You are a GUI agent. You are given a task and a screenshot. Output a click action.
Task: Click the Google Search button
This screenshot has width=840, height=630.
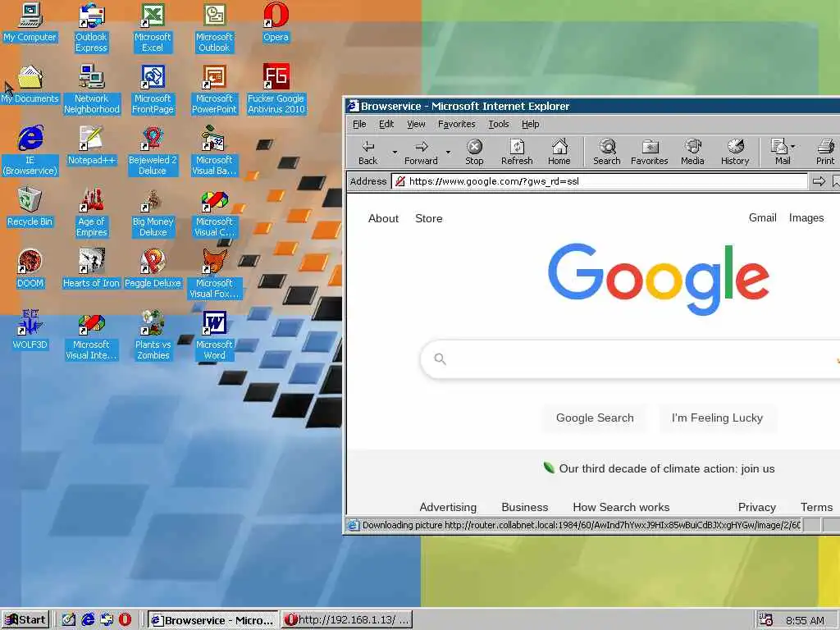(x=595, y=418)
